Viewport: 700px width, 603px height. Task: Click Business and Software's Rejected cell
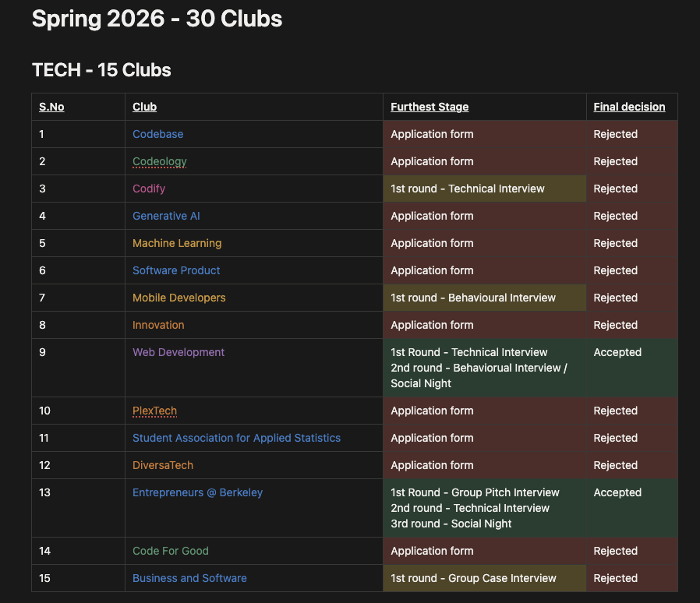[631, 578]
